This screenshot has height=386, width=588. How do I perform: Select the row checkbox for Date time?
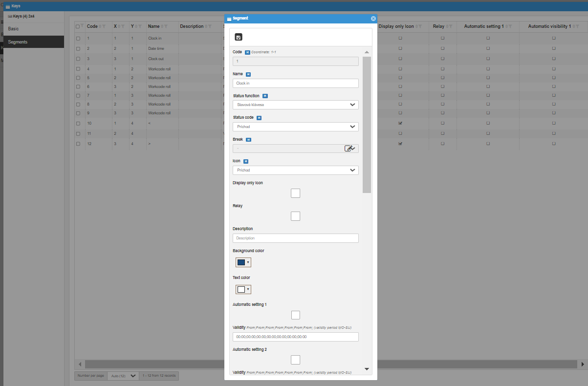pyautogui.click(x=78, y=48)
